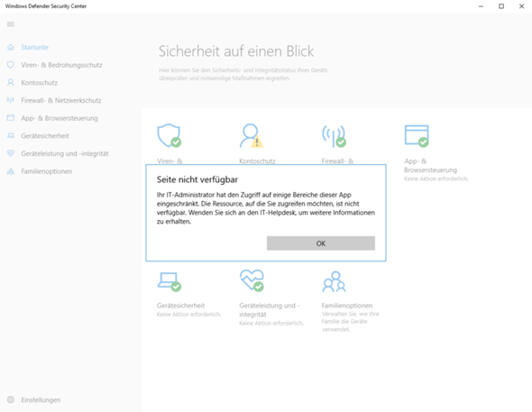This screenshot has height=412, width=532.
Task: Click the Geräteleistung und -integrität tile label
Action: (270, 310)
